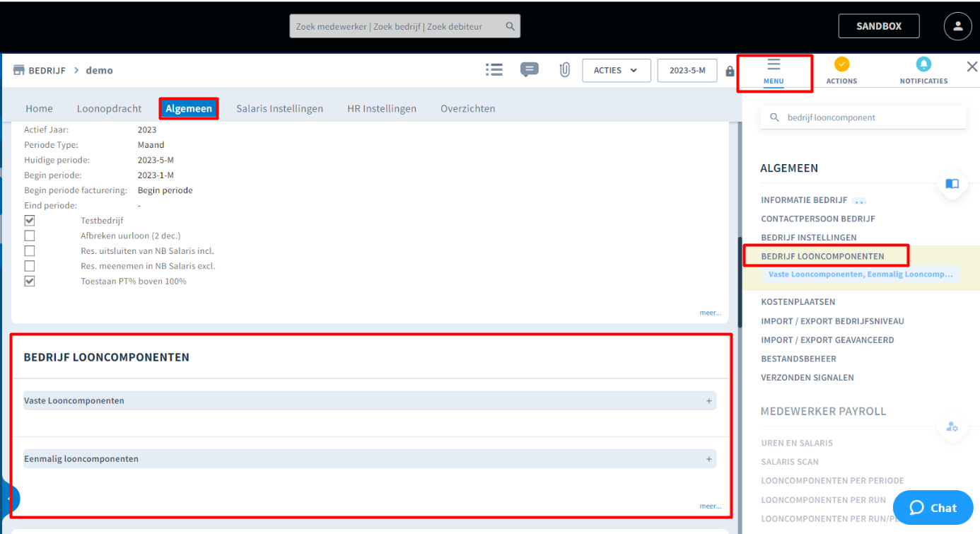Screen dimensions: 980x534
Task: Click the list view icon in the toolbar
Action: coord(494,70)
